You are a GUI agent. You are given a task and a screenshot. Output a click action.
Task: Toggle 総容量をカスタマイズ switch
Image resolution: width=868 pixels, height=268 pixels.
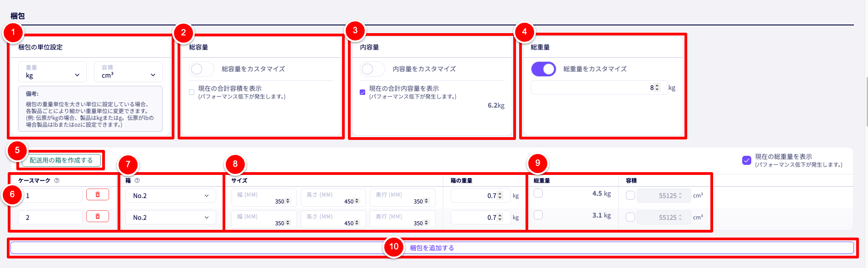pyautogui.click(x=201, y=69)
